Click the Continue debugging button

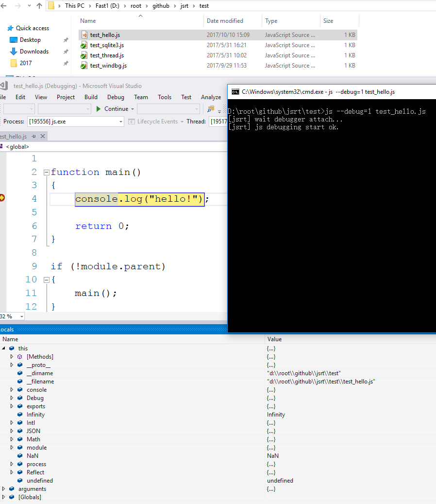112,109
